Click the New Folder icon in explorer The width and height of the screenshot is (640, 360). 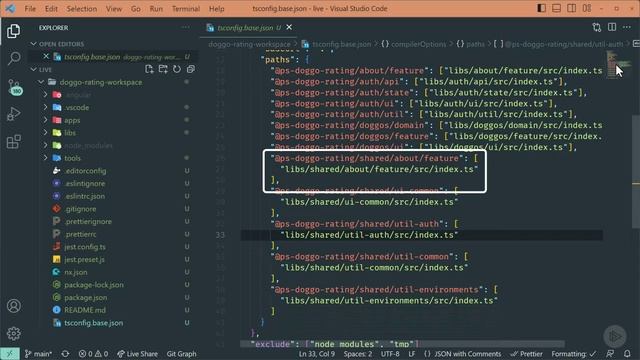163,69
